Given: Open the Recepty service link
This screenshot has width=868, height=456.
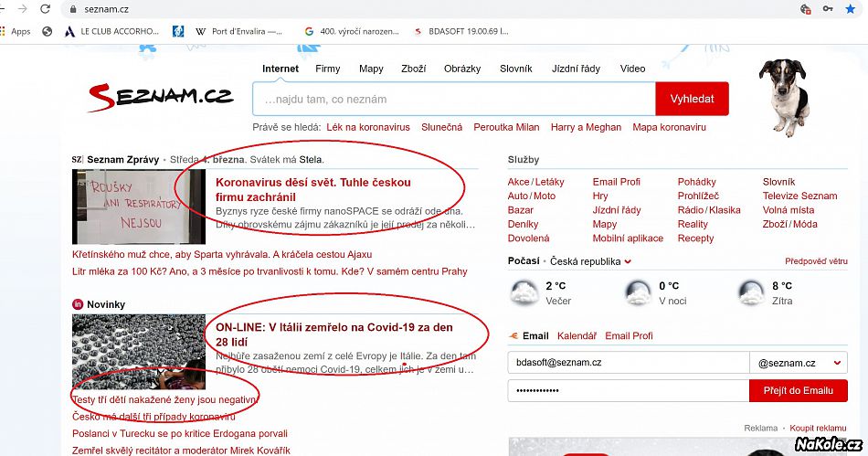Looking at the screenshot, I should click(x=696, y=239).
